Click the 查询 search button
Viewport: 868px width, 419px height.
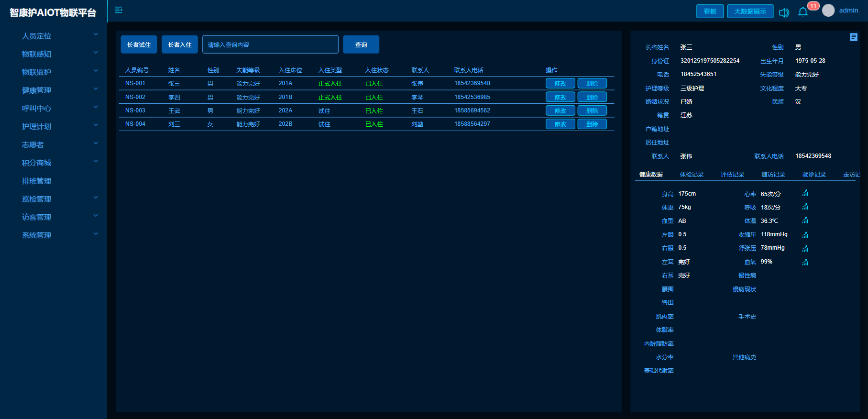tap(361, 44)
